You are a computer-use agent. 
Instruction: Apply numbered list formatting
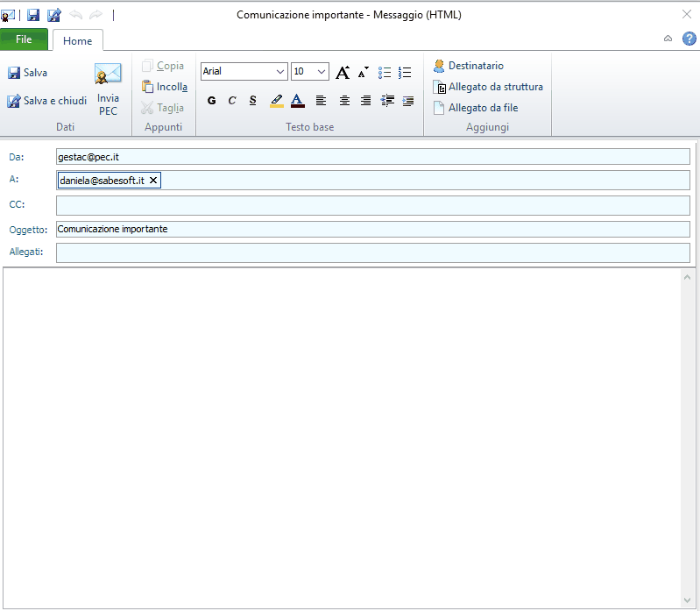[x=405, y=73]
